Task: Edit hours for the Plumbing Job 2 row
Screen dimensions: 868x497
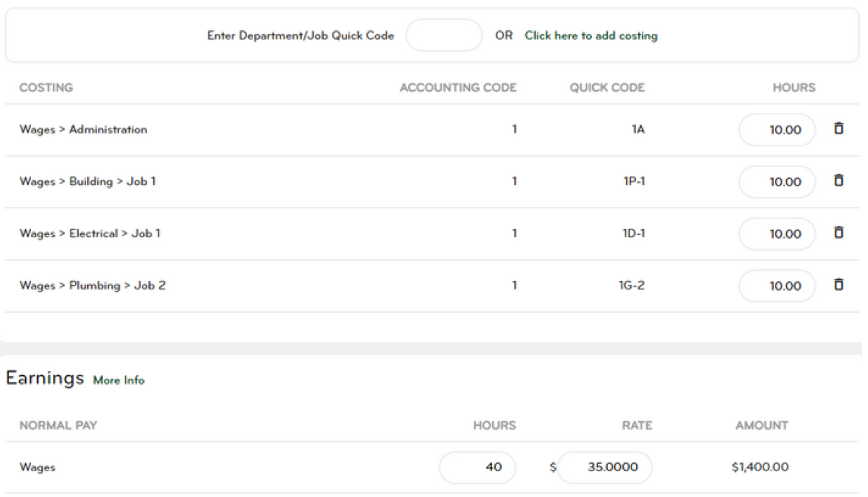Action: (776, 286)
